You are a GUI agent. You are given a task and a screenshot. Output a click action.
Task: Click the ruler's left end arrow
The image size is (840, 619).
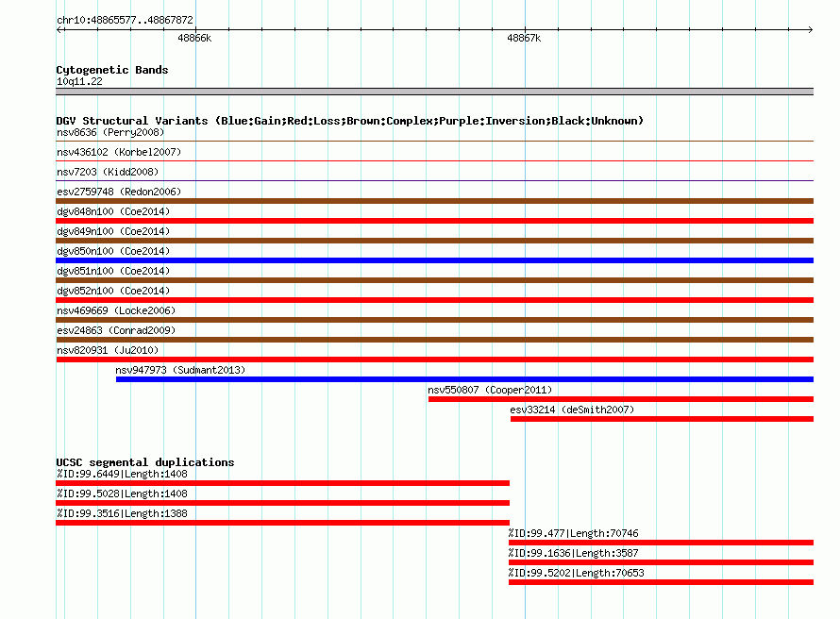tap(59, 29)
